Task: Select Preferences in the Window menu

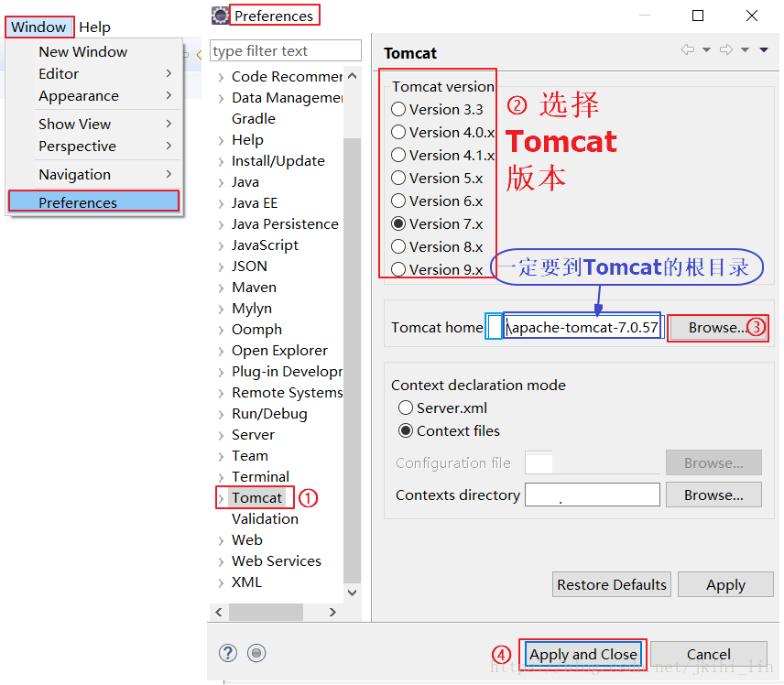Action: [x=93, y=202]
